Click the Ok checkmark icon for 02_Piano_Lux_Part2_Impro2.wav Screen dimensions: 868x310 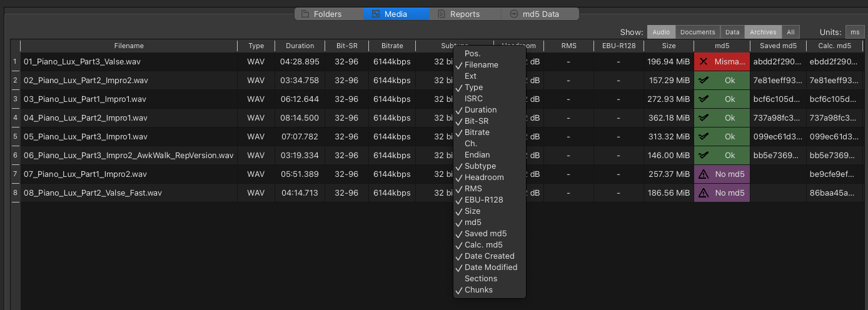704,81
